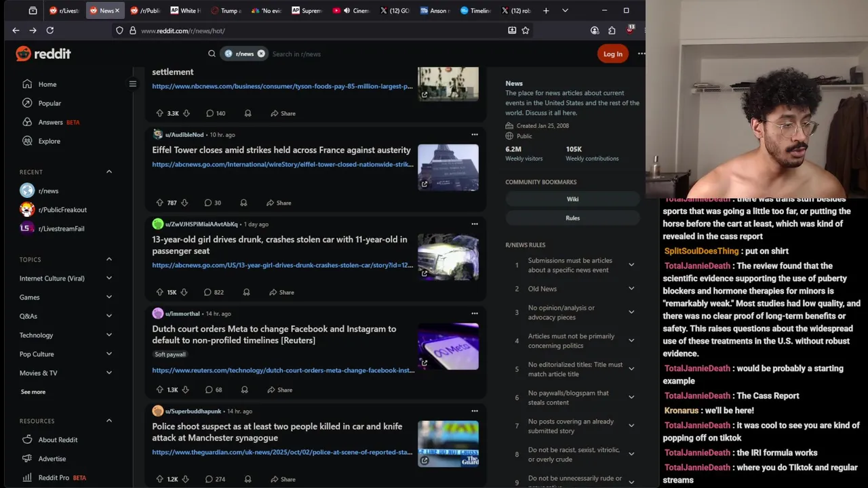Expand the Old News rule
This screenshot has height=488, width=868.
tap(631, 289)
